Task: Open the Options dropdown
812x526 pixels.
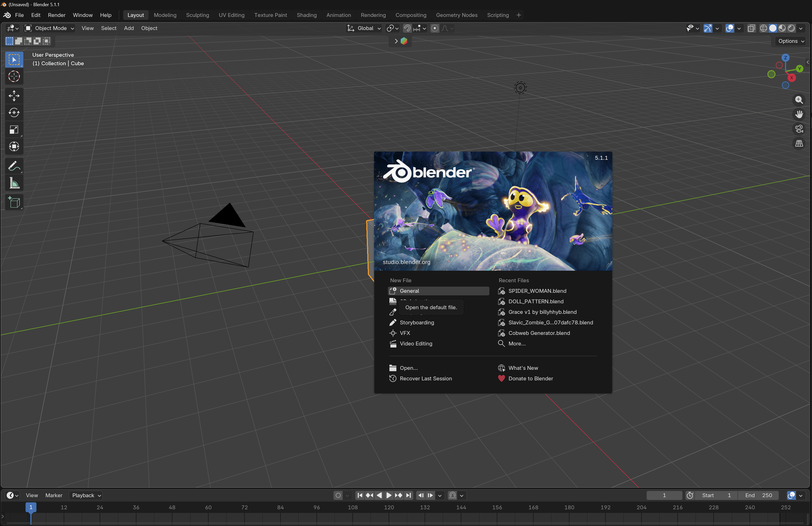Action: [x=791, y=41]
